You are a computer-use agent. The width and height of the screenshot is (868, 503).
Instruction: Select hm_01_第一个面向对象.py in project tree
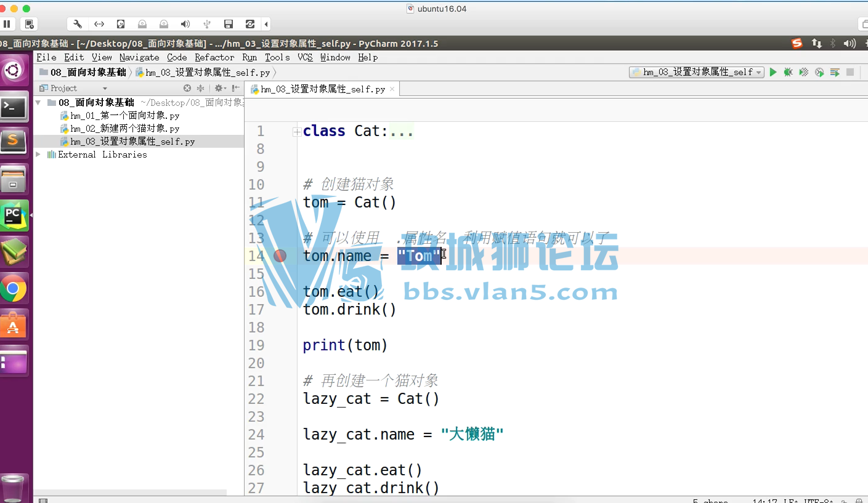pyautogui.click(x=124, y=116)
